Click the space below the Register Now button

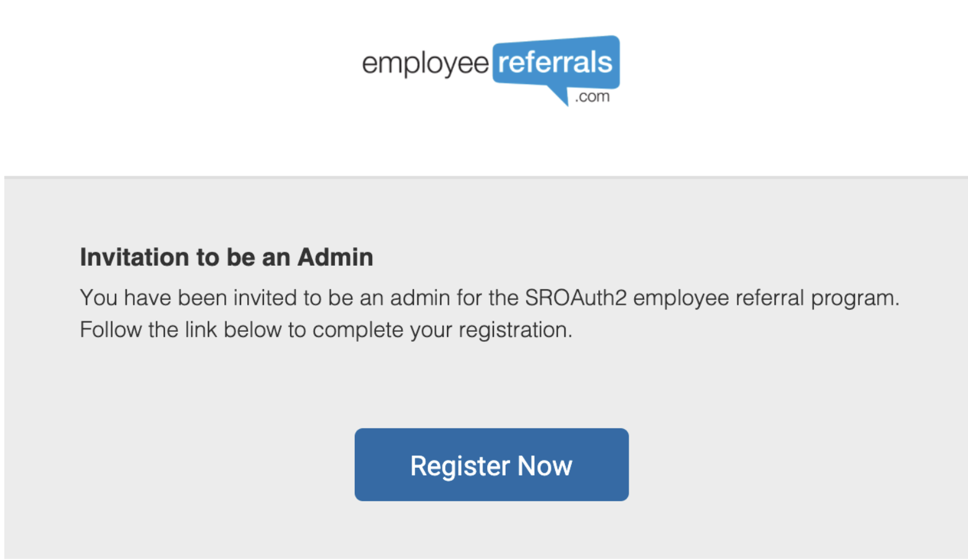pos(491,532)
